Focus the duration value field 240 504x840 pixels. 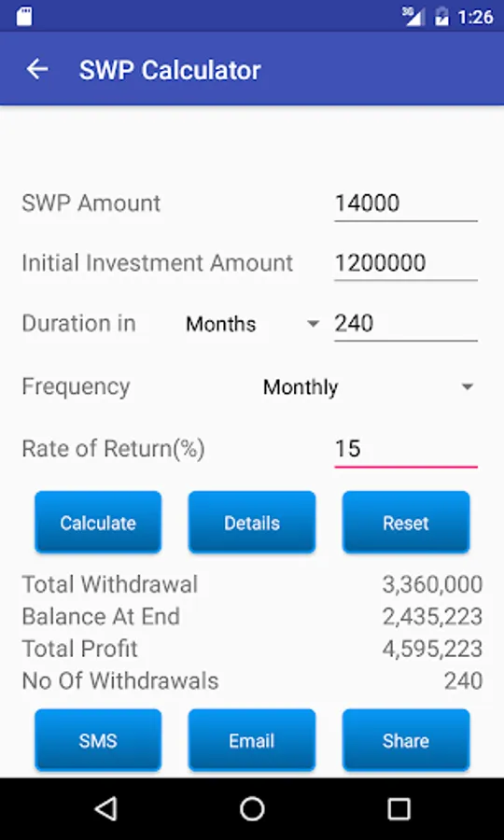406,324
